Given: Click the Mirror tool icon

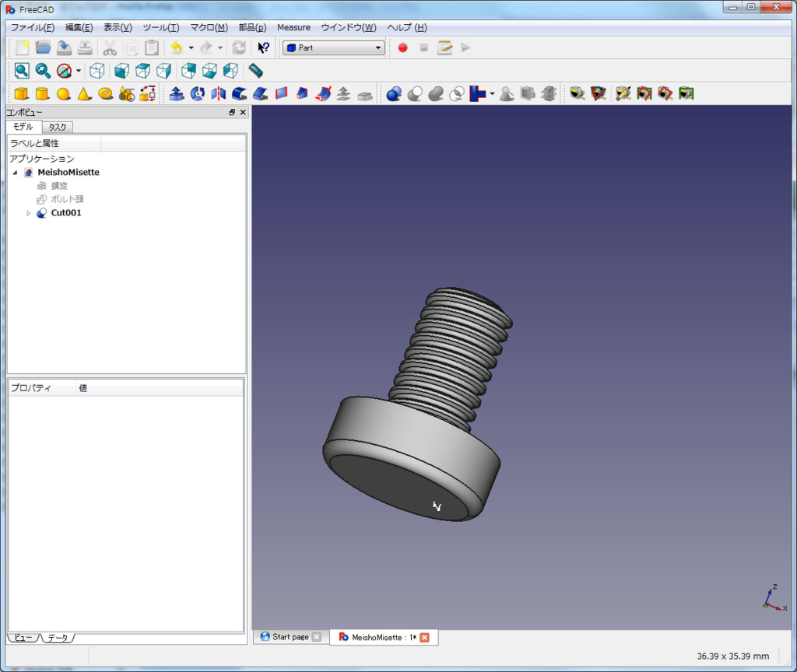Looking at the screenshot, I should pyautogui.click(x=219, y=93).
